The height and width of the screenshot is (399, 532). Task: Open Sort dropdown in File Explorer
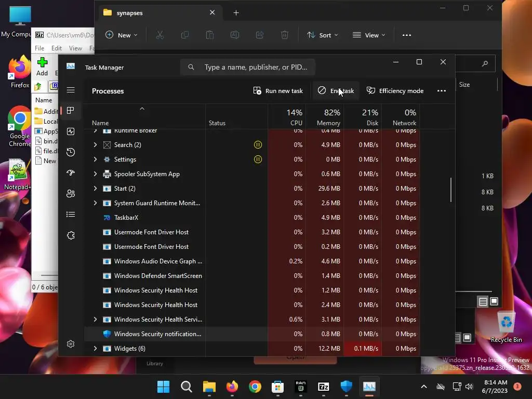coord(322,35)
